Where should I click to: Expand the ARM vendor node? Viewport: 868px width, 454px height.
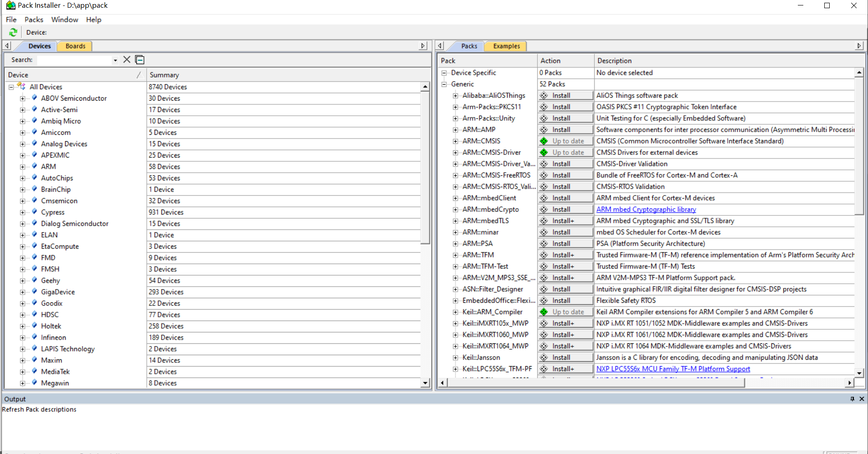point(22,167)
